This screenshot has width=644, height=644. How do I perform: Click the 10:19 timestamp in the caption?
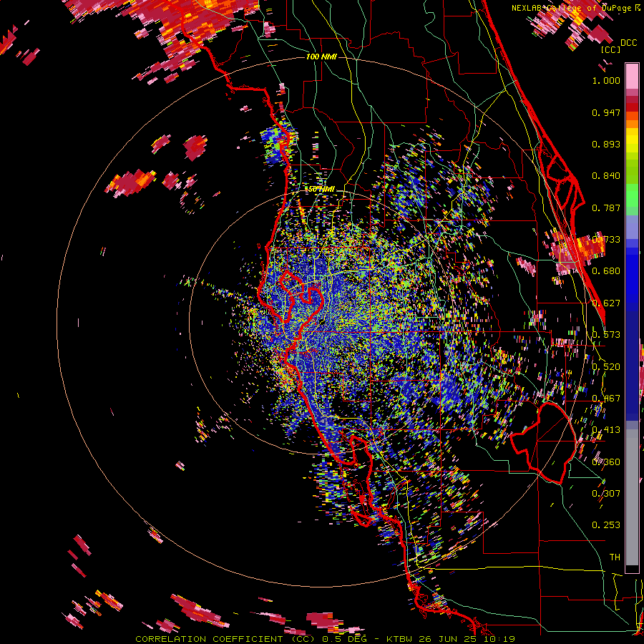(499, 639)
